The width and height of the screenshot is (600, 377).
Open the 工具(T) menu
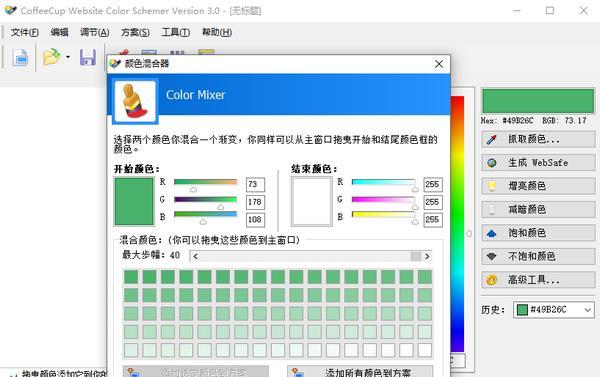tap(176, 33)
